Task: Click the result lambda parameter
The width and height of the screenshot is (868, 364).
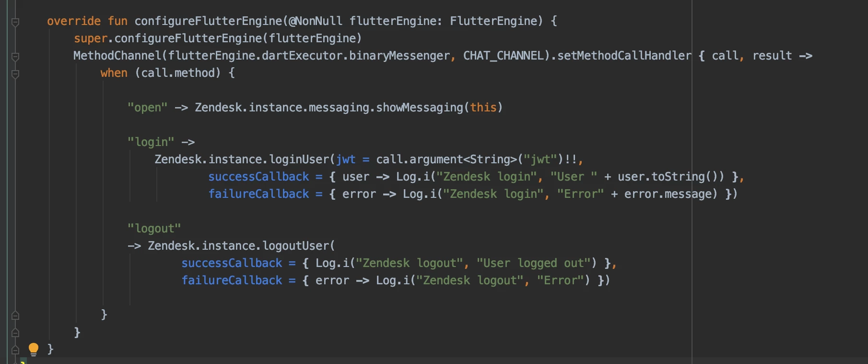Action: pyautogui.click(x=772, y=56)
